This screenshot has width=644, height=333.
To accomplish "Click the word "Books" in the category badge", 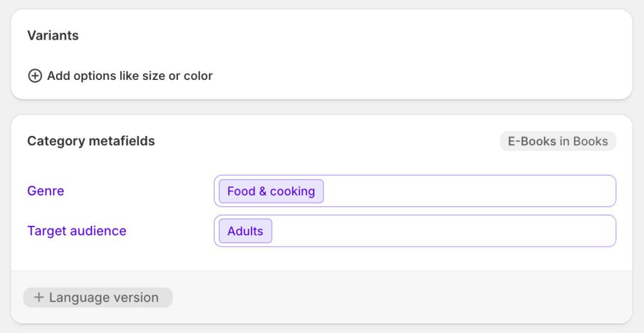I will coord(591,142).
